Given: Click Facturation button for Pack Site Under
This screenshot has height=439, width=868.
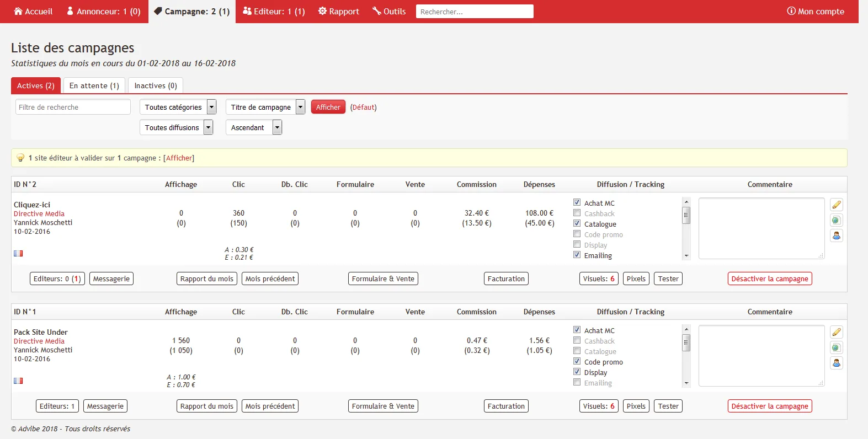Looking at the screenshot, I should tap(506, 406).
